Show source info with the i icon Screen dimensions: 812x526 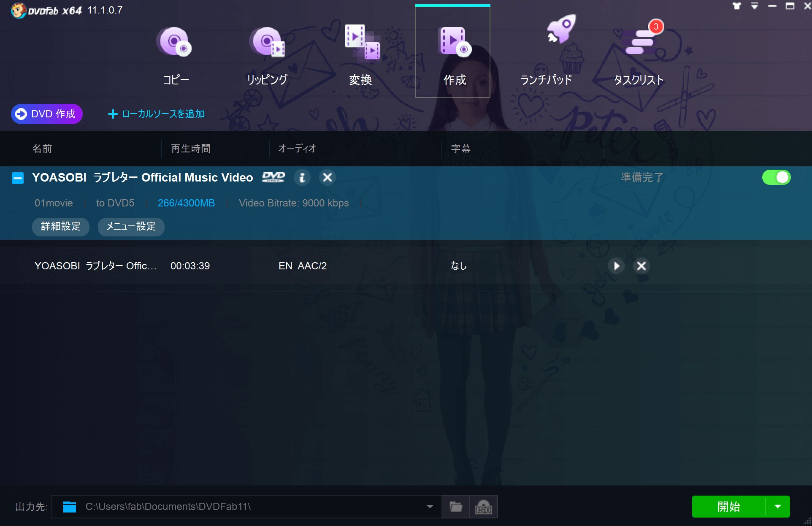[302, 178]
